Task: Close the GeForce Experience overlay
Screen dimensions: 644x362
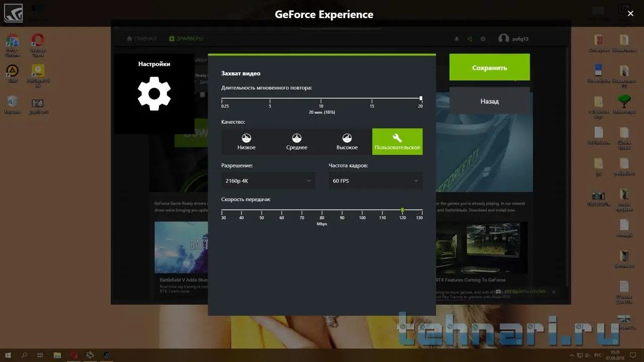Action: click(630, 14)
